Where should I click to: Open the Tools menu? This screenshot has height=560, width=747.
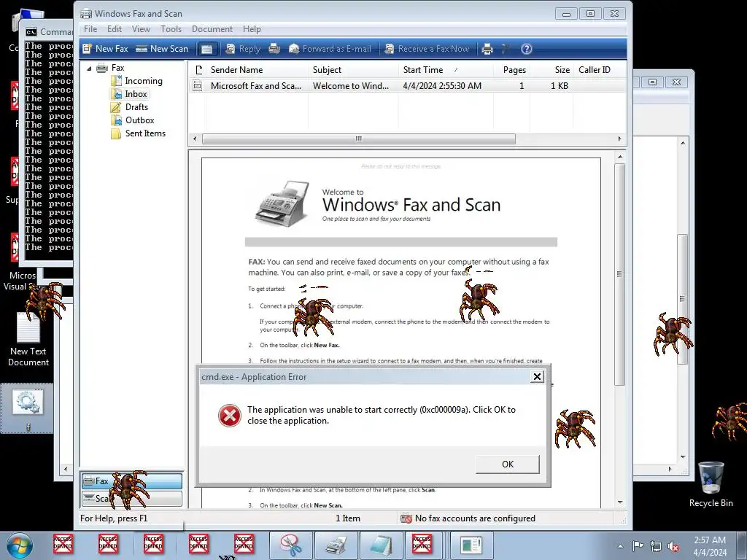click(171, 29)
